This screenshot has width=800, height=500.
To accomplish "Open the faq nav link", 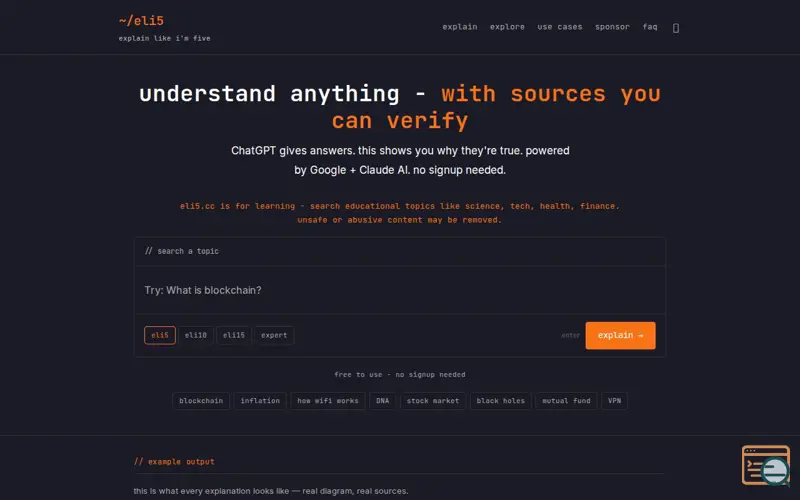I will (650, 27).
